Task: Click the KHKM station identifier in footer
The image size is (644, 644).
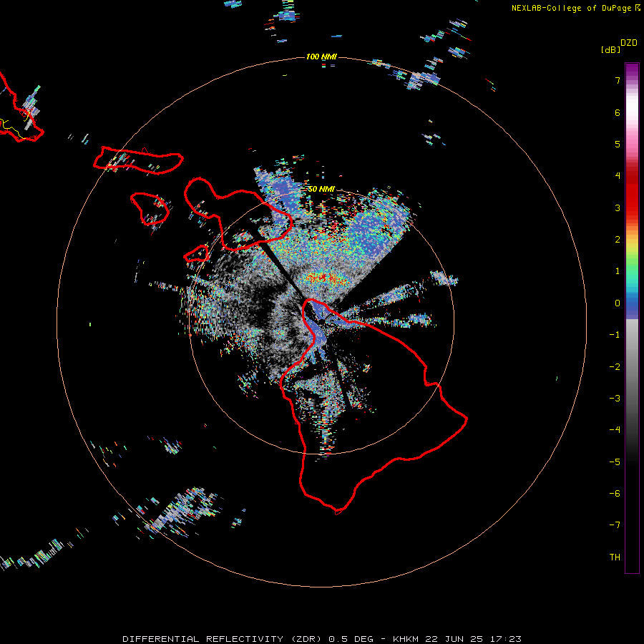Action: [406, 639]
